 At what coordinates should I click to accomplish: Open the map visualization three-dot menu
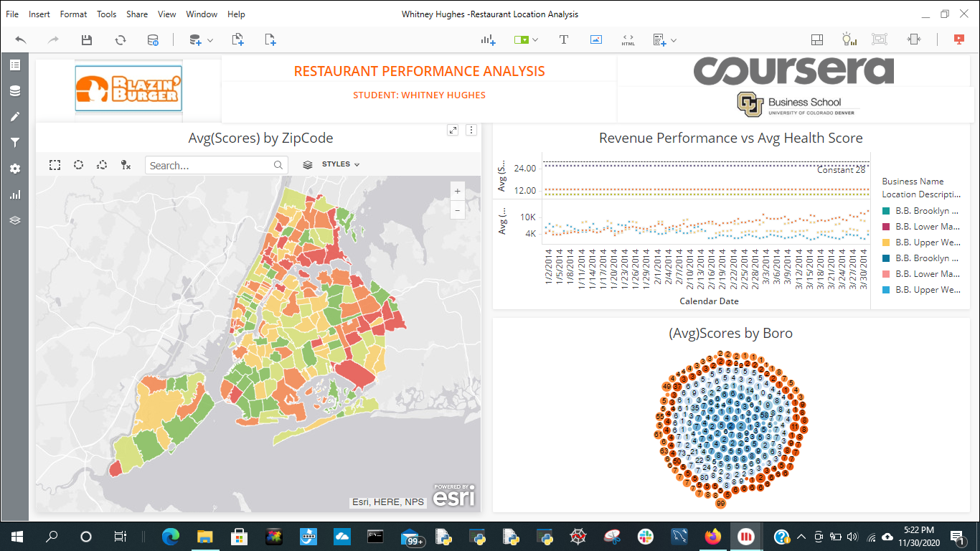click(471, 130)
